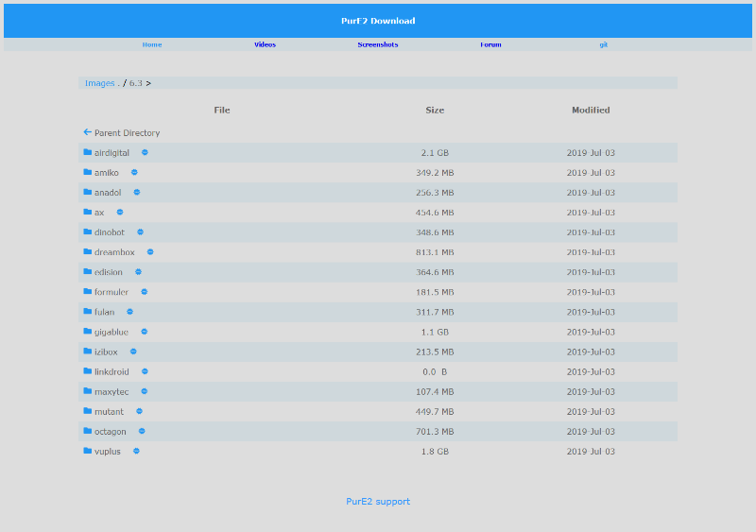Image resolution: width=756 pixels, height=532 pixels.
Task: Open the gigablue folder
Action: pos(112,333)
